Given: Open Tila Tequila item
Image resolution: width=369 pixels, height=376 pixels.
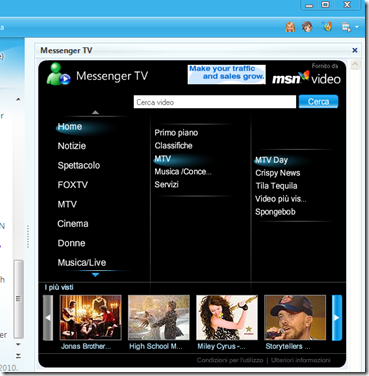Looking at the screenshot, I should (276, 186).
